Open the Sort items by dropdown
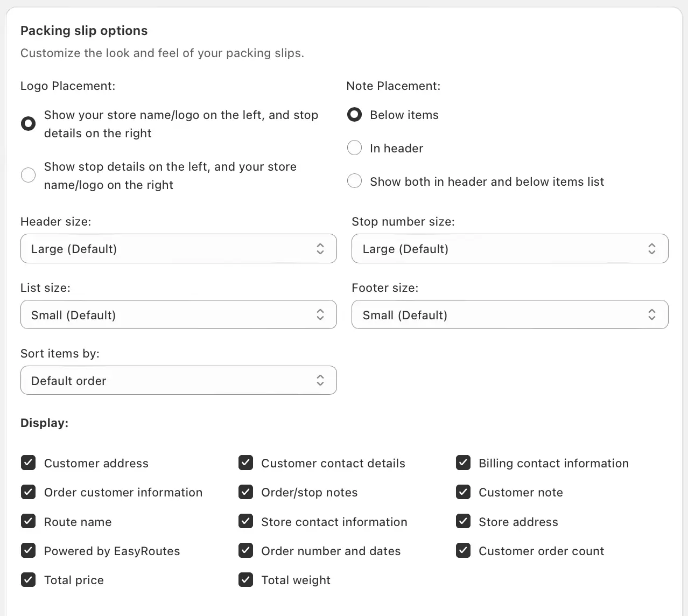This screenshot has width=688, height=616. [x=179, y=380]
